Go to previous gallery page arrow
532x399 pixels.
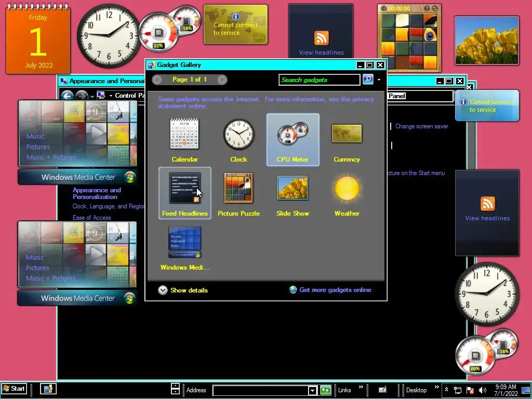157,79
